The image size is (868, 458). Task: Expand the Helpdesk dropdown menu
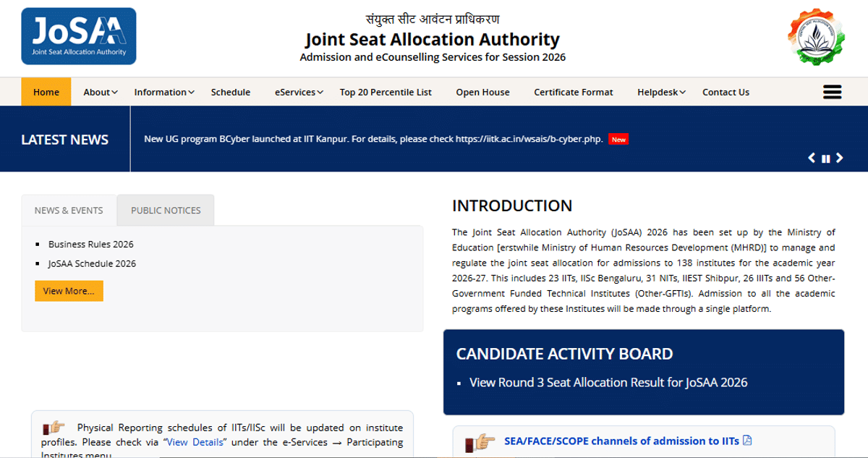point(661,92)
